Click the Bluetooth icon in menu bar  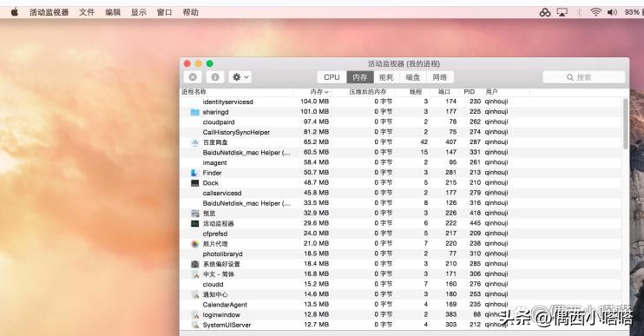[x=579, y=12]
